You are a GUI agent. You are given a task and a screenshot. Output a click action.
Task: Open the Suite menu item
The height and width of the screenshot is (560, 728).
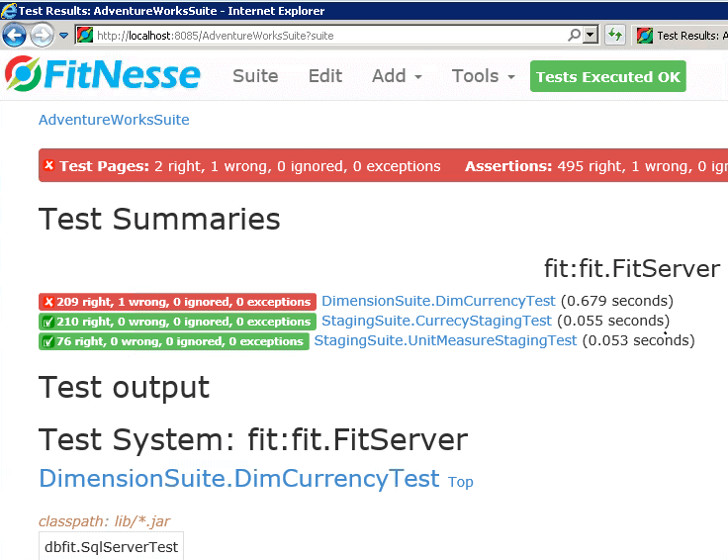click(x=255, y=75)
